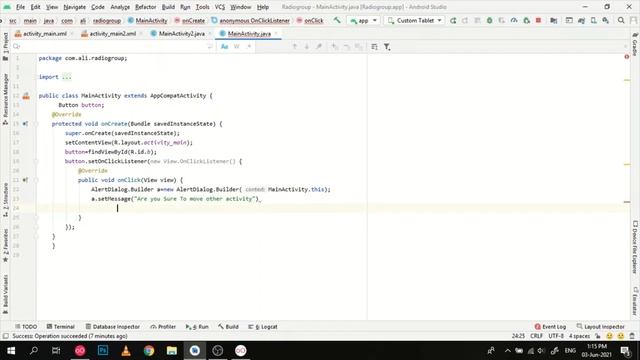640x360 pixels.
Task: Toggle Regex option in search bar
Action: (x=249, y=47)
